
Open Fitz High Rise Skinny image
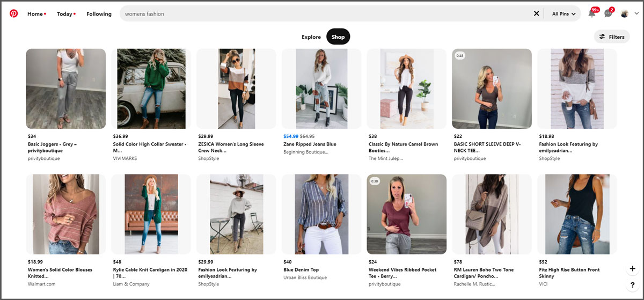click(x=577, y=214)
